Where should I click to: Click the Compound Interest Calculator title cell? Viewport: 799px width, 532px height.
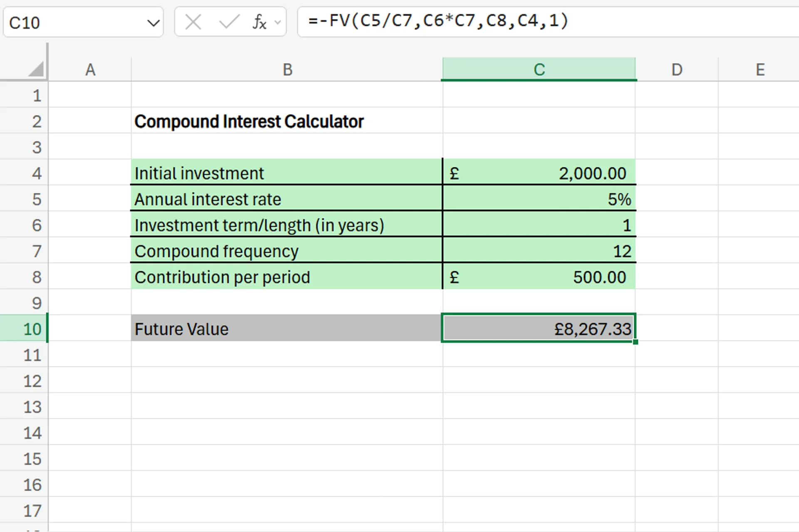coord(249,121)
